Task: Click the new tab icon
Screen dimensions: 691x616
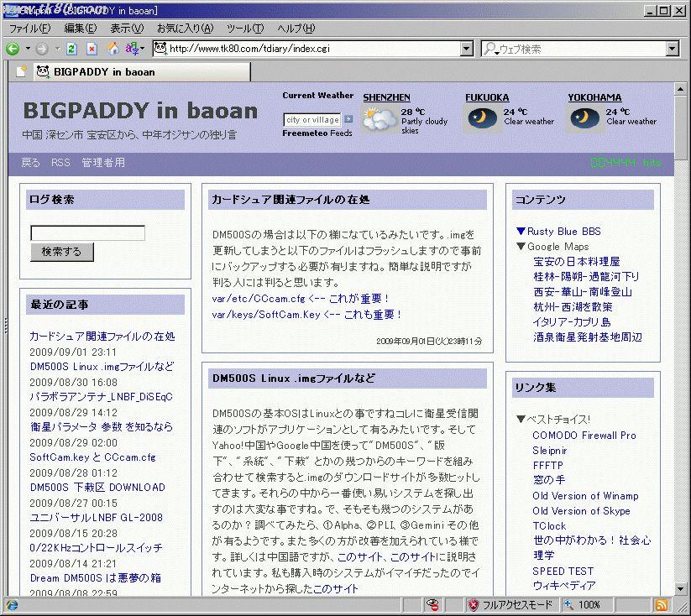Action: [20, 72]
